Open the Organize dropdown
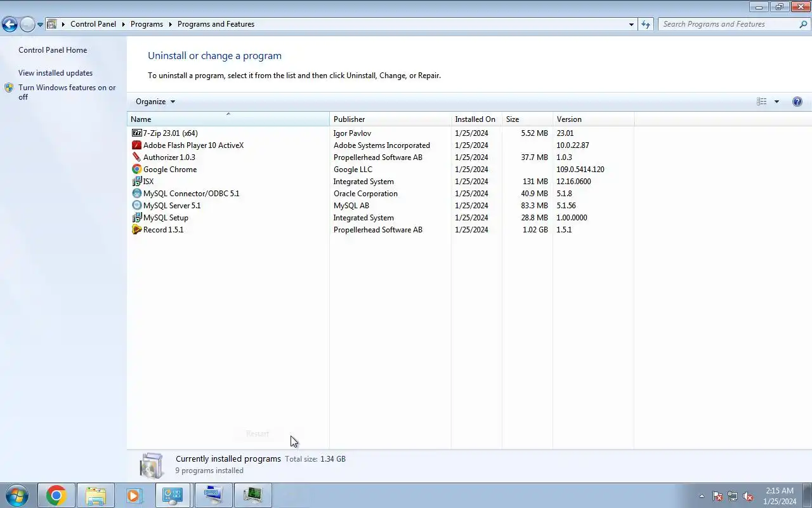This screenshot has width=812, height=508. pyautogui.click(x=155, y=102)
